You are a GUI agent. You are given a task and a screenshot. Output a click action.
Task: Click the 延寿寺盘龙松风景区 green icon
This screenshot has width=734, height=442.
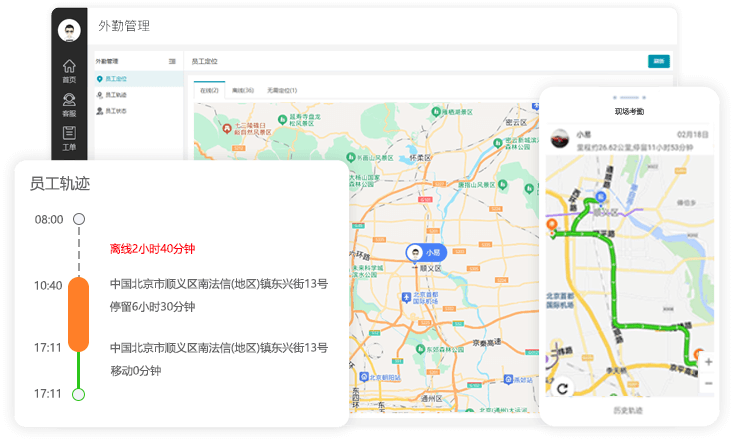click(282, 120)
